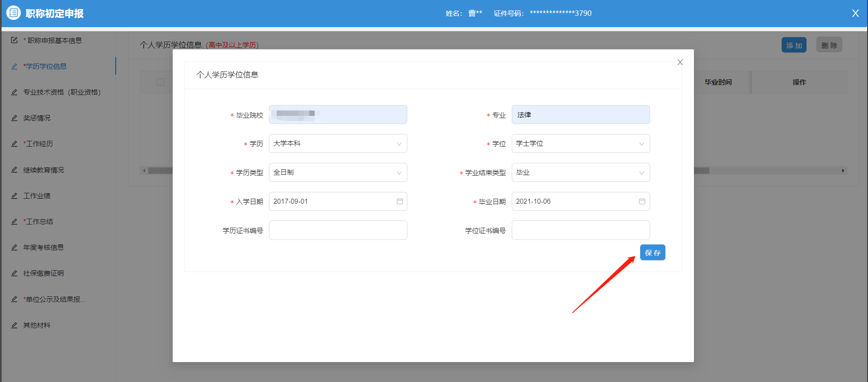The width and height of the screenshot is (868, 382).
Task: Open the 学业结束类型 dropdown showing 毕业
Action: tap(580, 172)
